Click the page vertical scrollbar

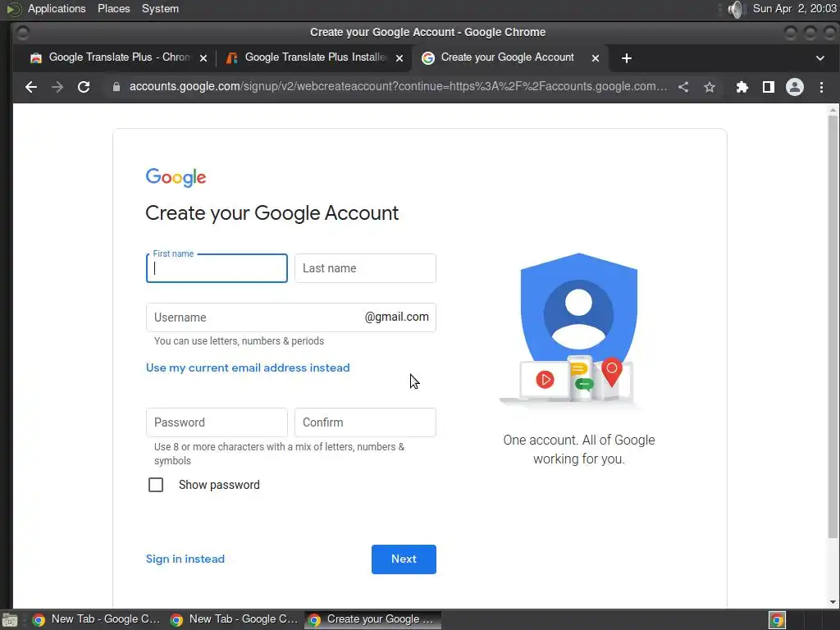click(833, 326)
